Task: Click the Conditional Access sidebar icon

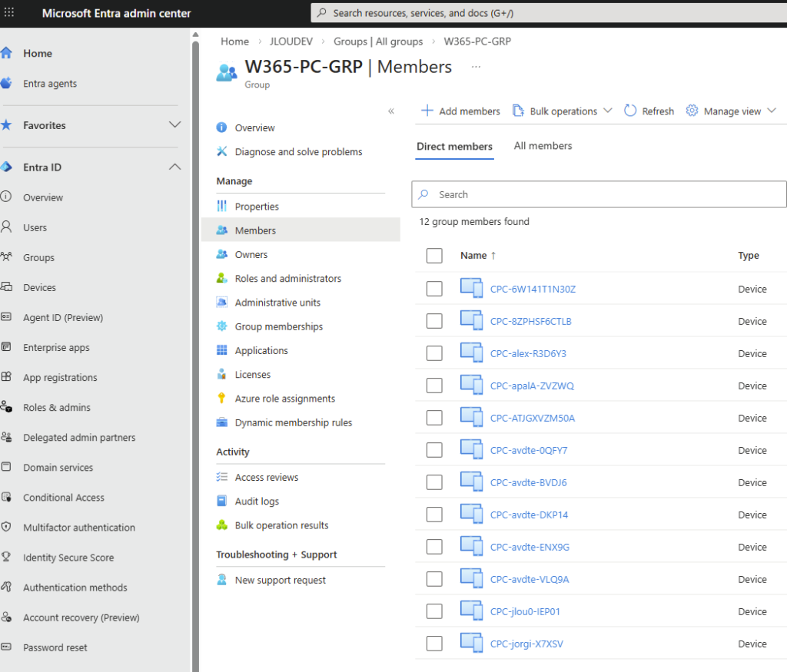Action: coord(7,498)
